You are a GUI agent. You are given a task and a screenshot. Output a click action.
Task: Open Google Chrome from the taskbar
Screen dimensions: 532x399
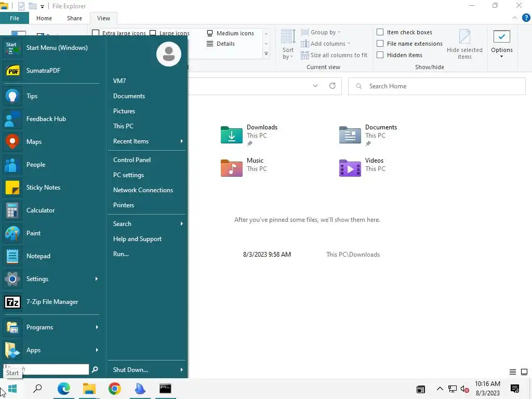point(115,389)
